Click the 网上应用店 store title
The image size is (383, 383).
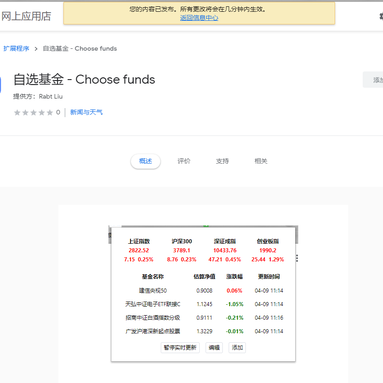(x=26, y=16)
